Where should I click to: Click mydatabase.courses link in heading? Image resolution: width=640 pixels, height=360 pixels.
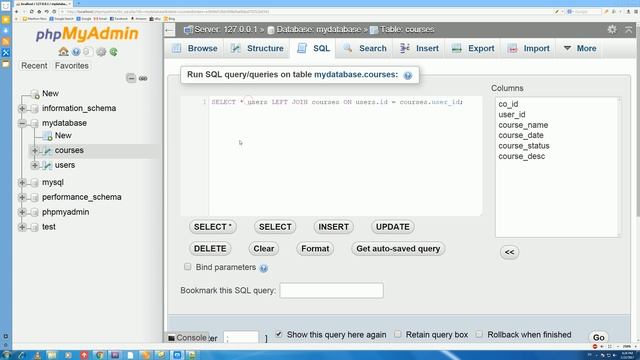(x=355, y=75)
